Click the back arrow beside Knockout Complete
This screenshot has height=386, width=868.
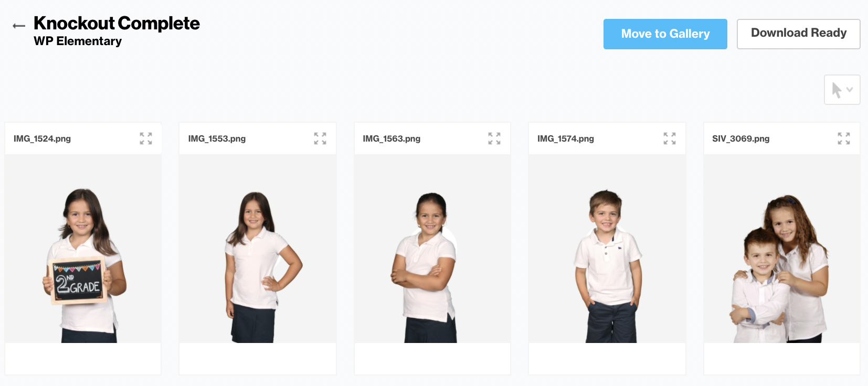pyautogui.click(x=19, y=26)
